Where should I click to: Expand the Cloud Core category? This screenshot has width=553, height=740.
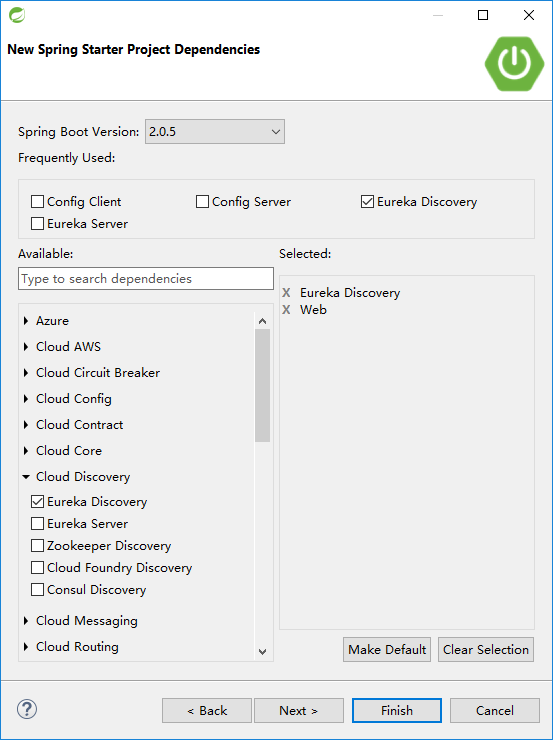point(26,451)
